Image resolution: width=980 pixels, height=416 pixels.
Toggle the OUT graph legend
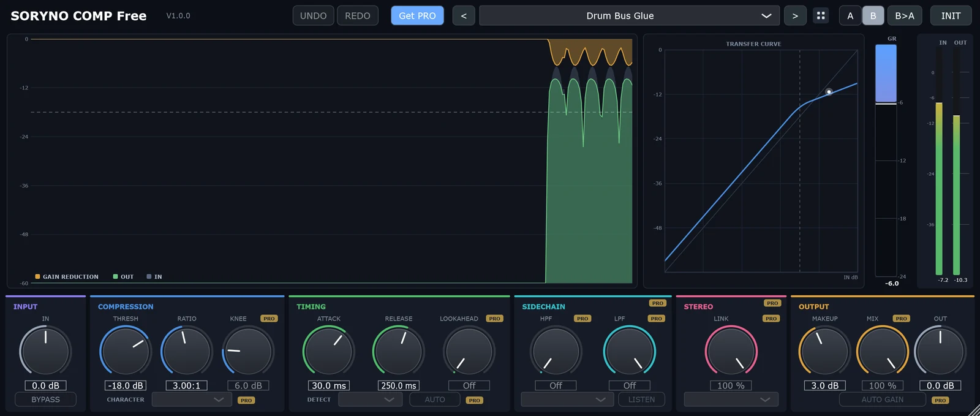(x=123, y=277)
